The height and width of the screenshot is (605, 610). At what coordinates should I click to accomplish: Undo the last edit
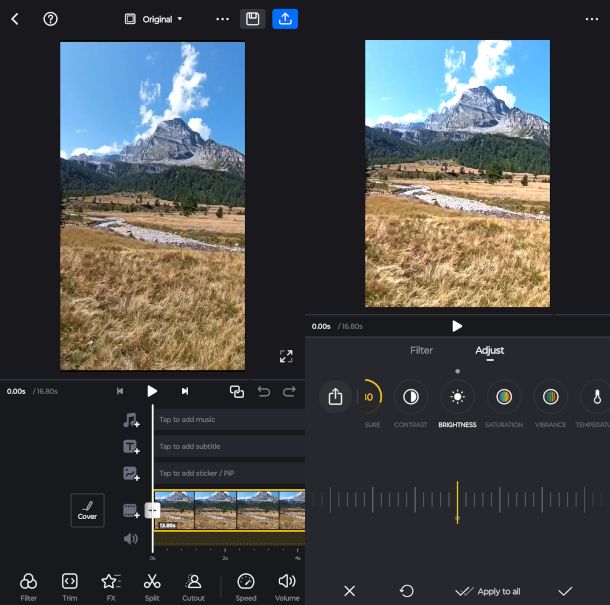pyautogui.click(x=264, y=391)
